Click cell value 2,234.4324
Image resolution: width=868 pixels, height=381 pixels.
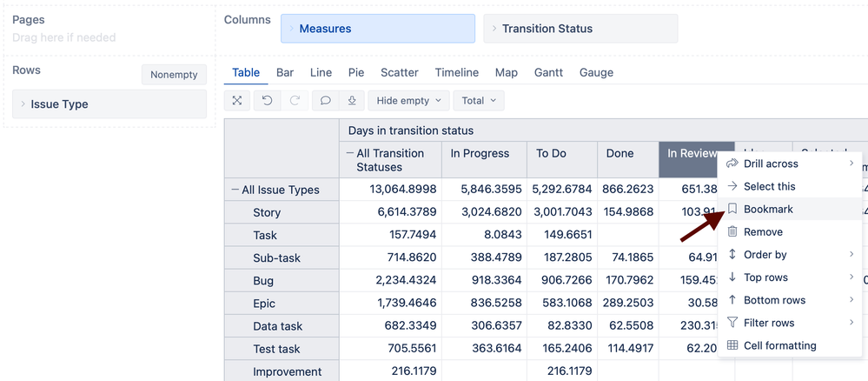pyautogui.click(x=390, y=281)
